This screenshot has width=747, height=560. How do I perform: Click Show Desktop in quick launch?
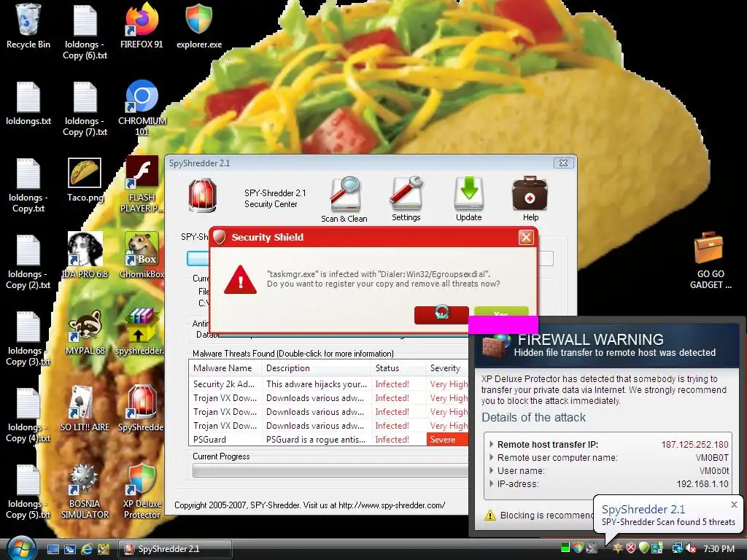tap(53, 549)
